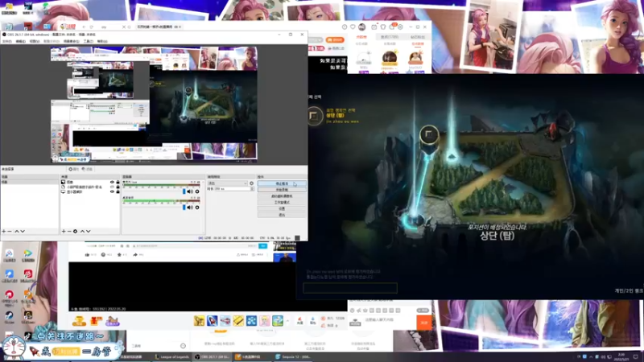Click the thumbs-up like icon under video
Image resolution: width=644 pixels, height=362 pixels.
click(87, 255)
